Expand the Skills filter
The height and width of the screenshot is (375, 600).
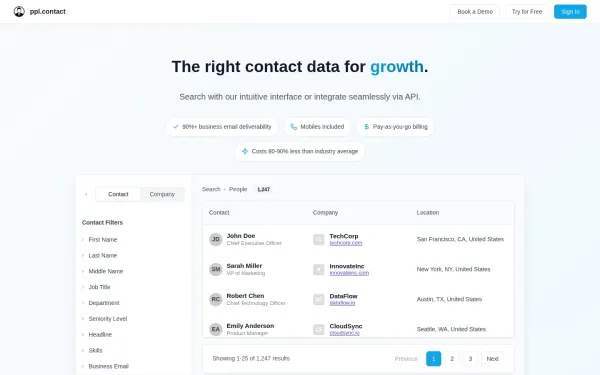(x=92, y=351)
